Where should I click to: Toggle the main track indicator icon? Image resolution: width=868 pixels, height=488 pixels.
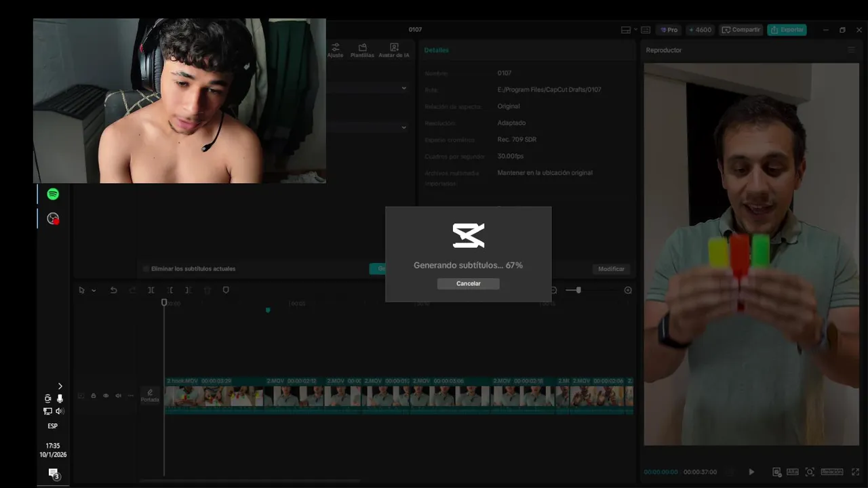[x=81, y=396]
